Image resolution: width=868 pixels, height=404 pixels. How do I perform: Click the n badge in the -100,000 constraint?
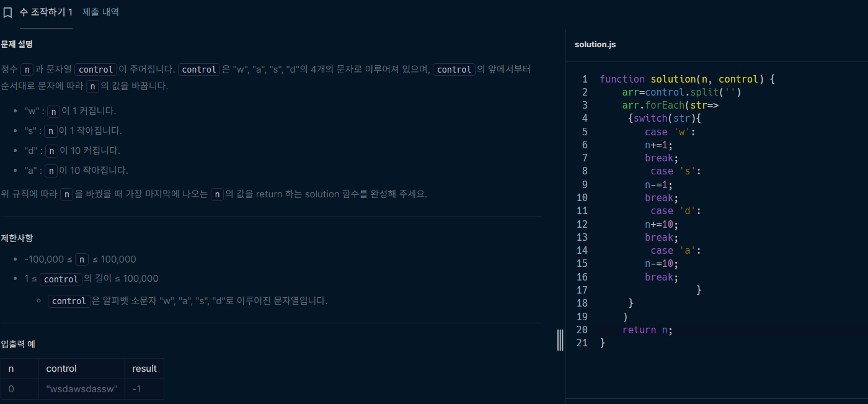tap(81, 259)
